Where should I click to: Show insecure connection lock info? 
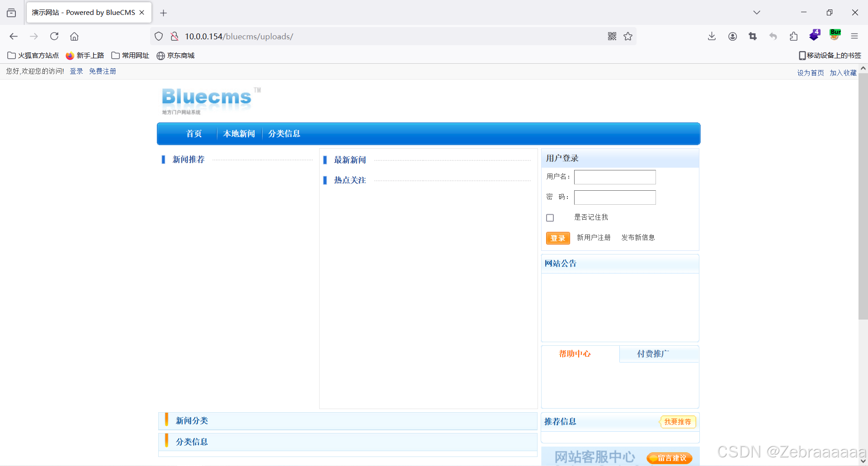174,36
